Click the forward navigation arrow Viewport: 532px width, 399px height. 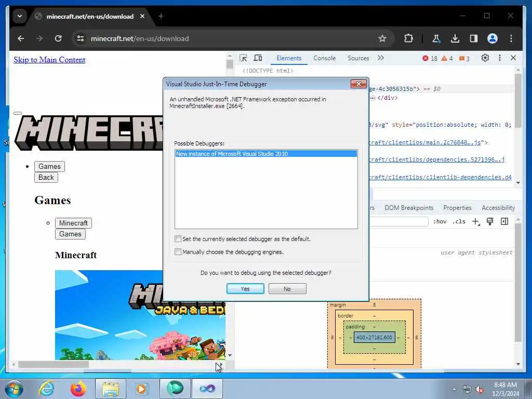point(39,38)
